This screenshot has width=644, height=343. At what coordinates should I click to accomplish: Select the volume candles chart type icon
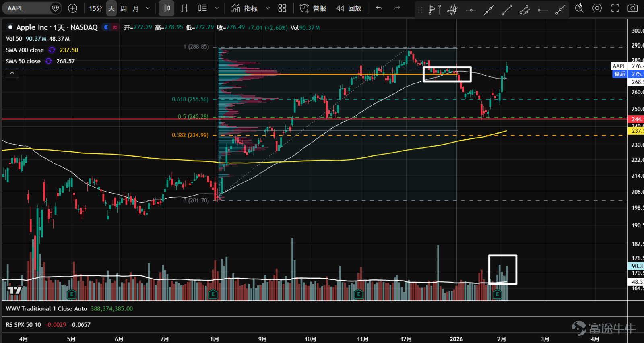pyautogui.click(x=202, y=8)
